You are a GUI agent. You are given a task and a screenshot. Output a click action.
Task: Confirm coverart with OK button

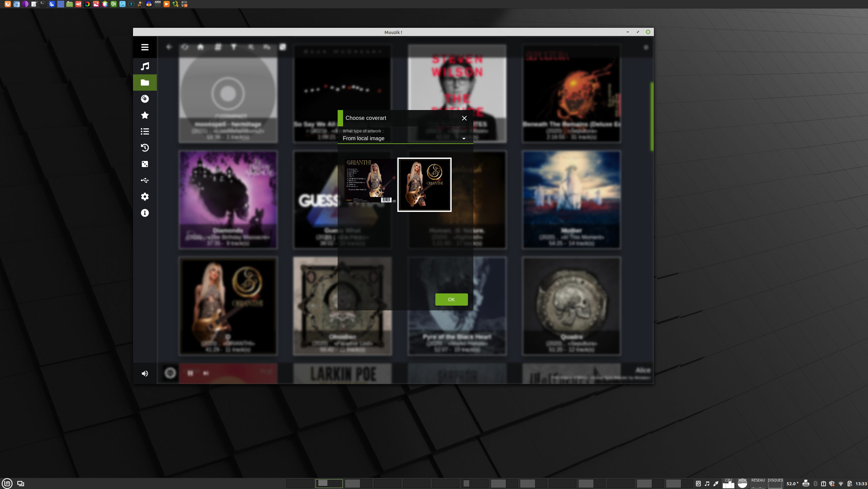(x=451, y=300)
